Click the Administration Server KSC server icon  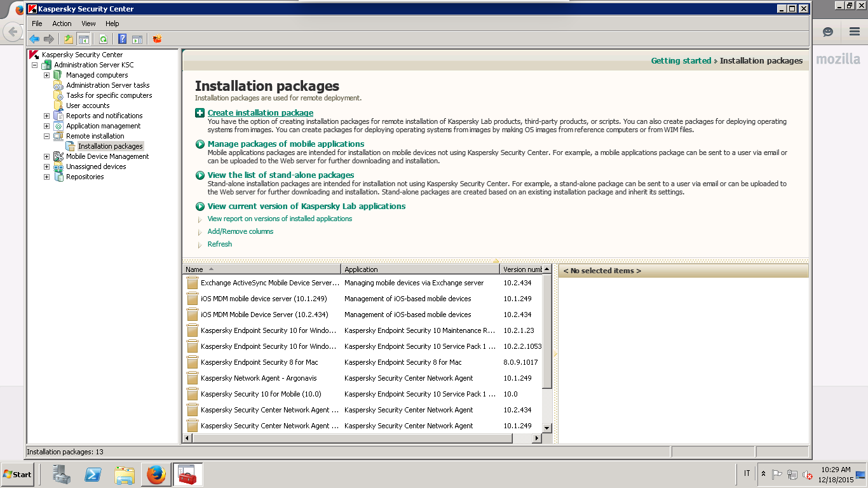point(46,65)
